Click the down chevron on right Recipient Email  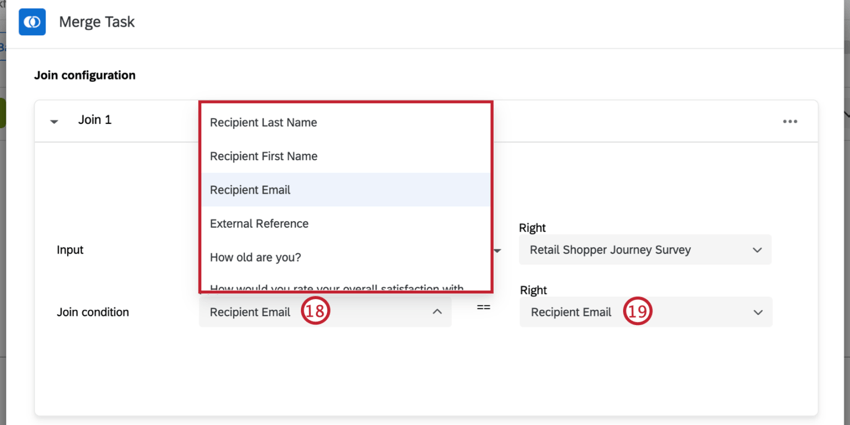757,312
